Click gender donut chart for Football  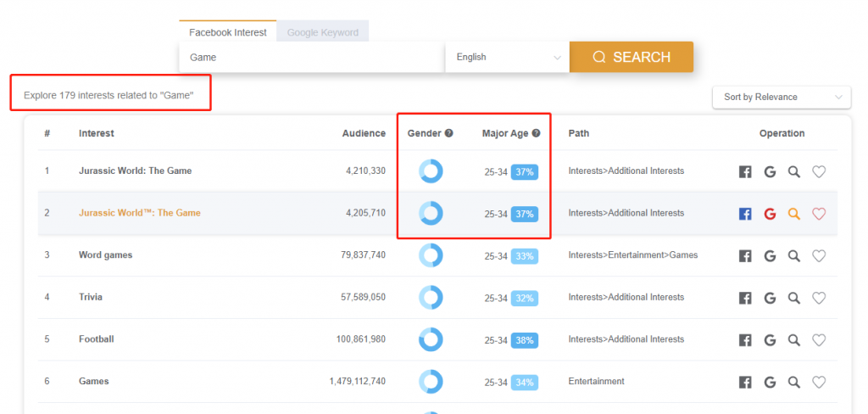430,339
